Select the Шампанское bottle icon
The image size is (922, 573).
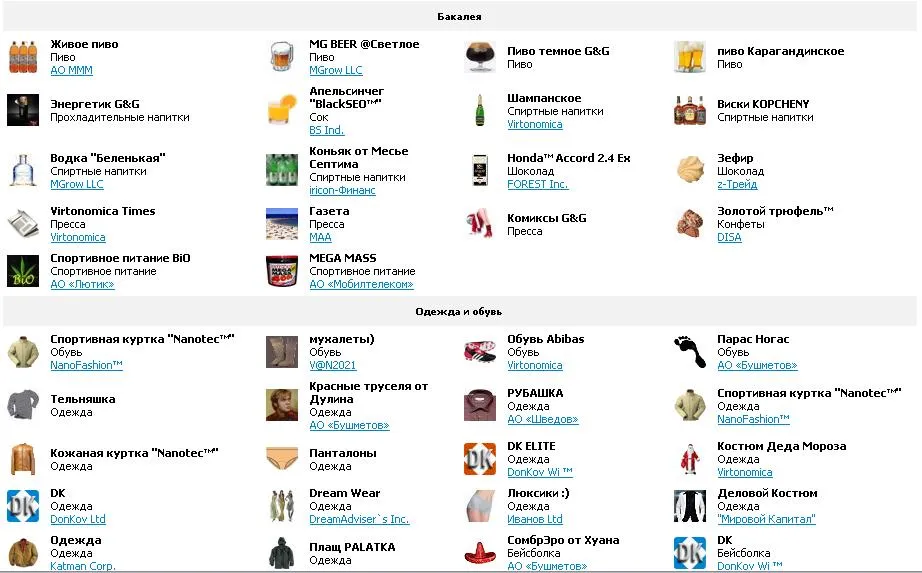(x=480, y=110)
